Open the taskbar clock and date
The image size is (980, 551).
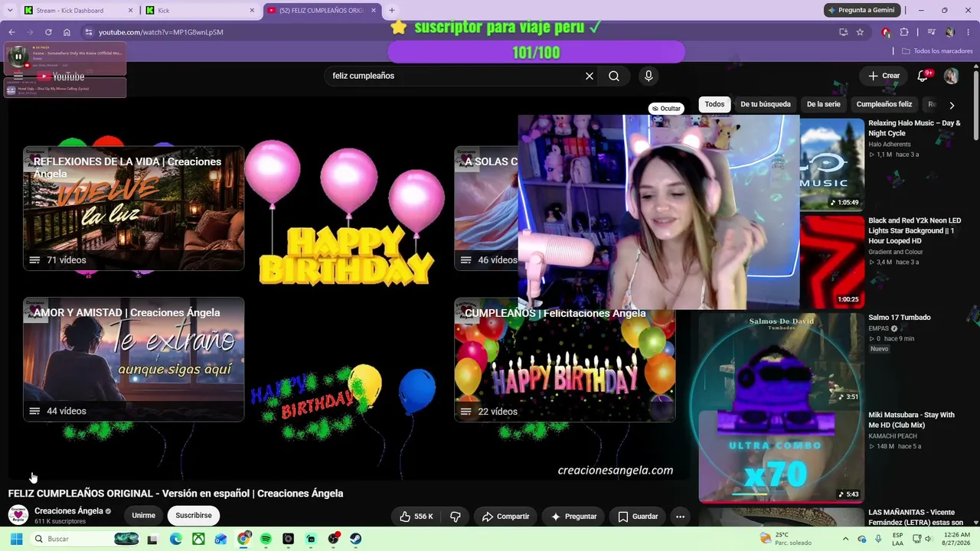pos(956,539)
